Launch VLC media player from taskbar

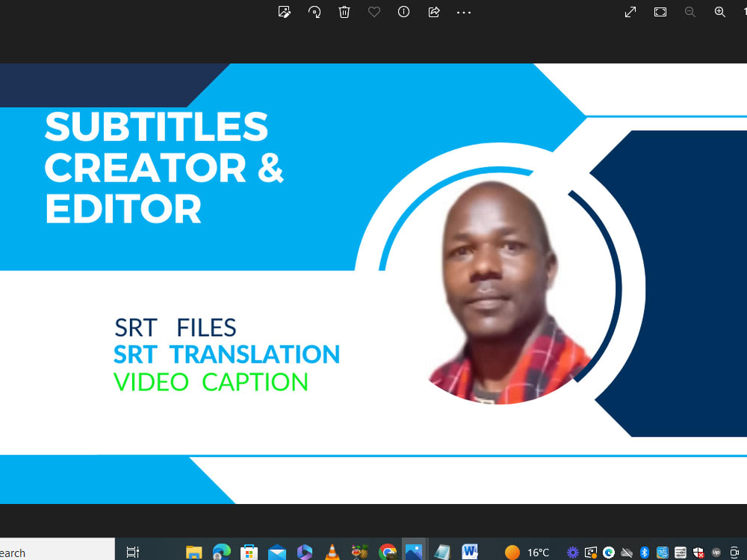click(x=332, y=553)
